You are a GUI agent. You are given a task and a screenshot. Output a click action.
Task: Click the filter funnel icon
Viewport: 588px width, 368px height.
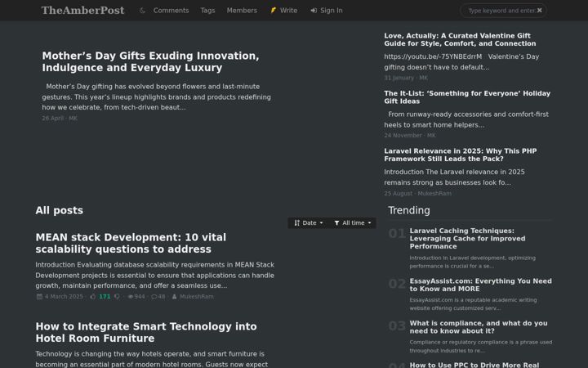[336, 223]
